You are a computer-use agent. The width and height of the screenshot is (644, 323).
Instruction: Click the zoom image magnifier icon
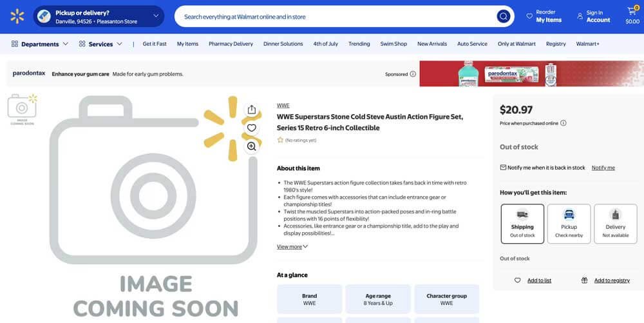click(x=251, y=146)
